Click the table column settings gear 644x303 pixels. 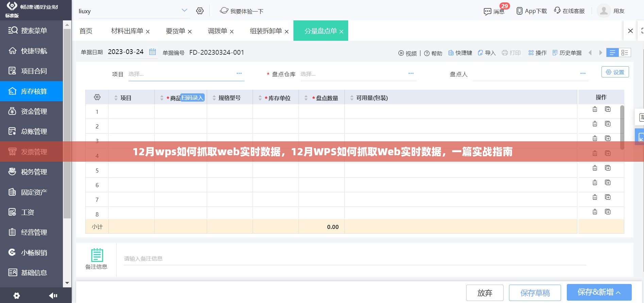[x=97, y=97]
